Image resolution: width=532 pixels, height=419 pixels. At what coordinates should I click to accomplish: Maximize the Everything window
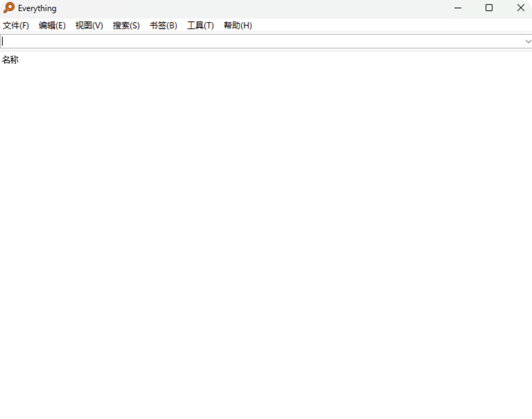pos(489,8)
